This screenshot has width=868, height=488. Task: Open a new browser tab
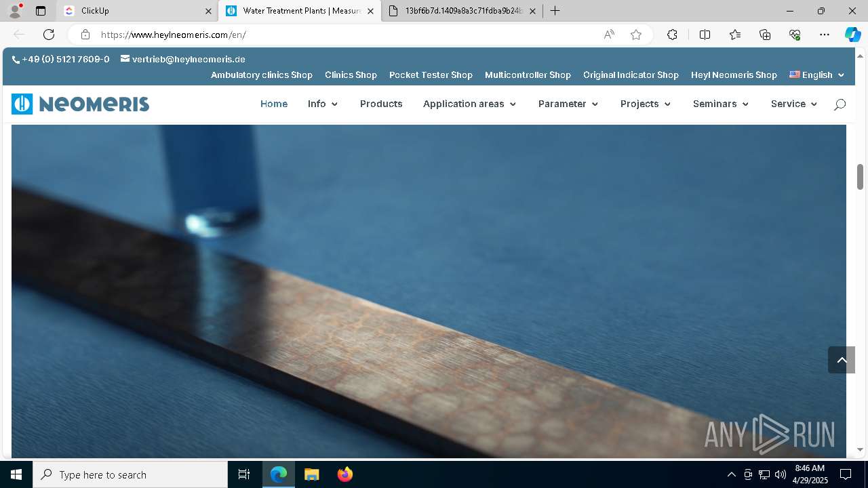coord(555,11)
